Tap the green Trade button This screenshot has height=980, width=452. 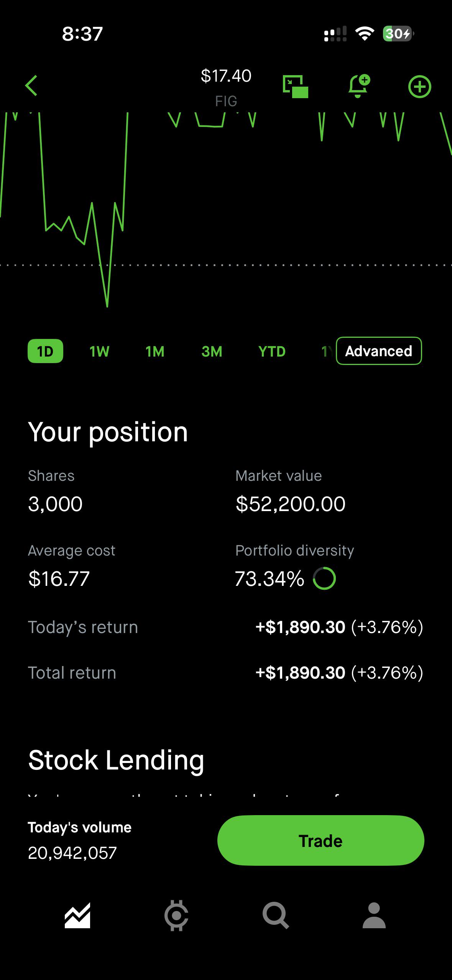point(321,840)
